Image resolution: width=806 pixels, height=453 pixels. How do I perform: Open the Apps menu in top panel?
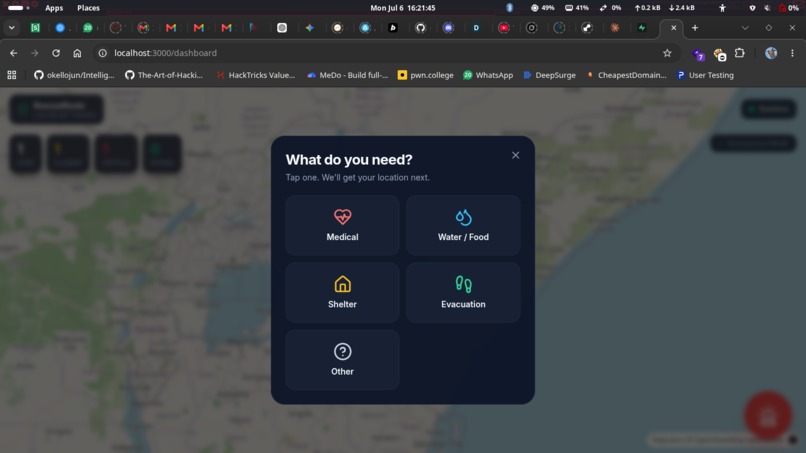tap(54, 8)
